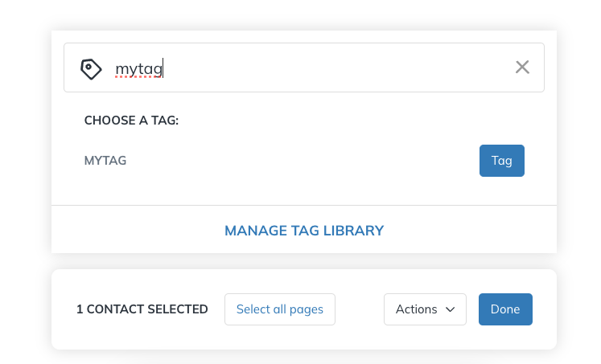Click the "Choose a tag:" heading
Screen dimensions: 601x364
pos(131,121)
